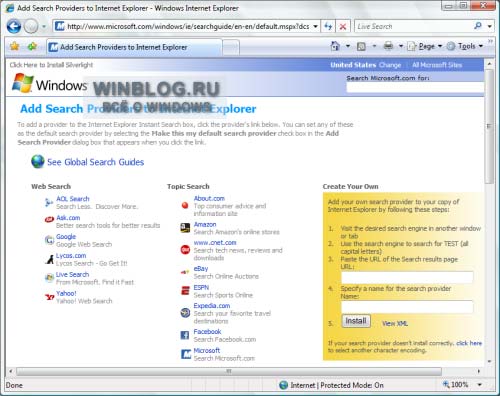Click the Feeds icon in toolbar
The height and width of the screenshot is (396, 500).
tap(361, 46)
